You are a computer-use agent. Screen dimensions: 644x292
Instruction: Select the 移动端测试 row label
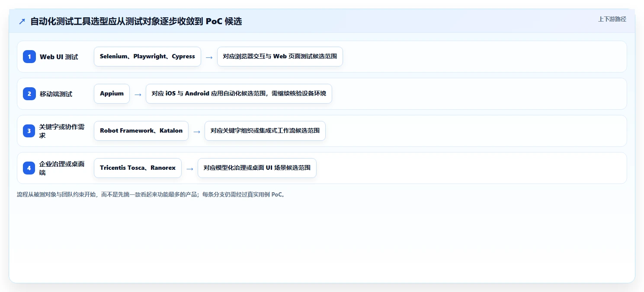click(x=56, y=94)
